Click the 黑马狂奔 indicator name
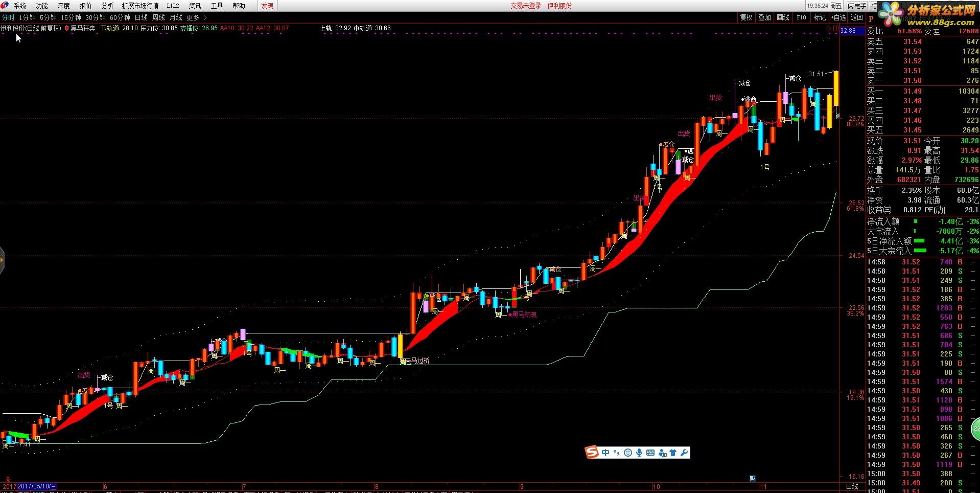Image resolution: width=980 pixels, height=493 pixels. 83,28
